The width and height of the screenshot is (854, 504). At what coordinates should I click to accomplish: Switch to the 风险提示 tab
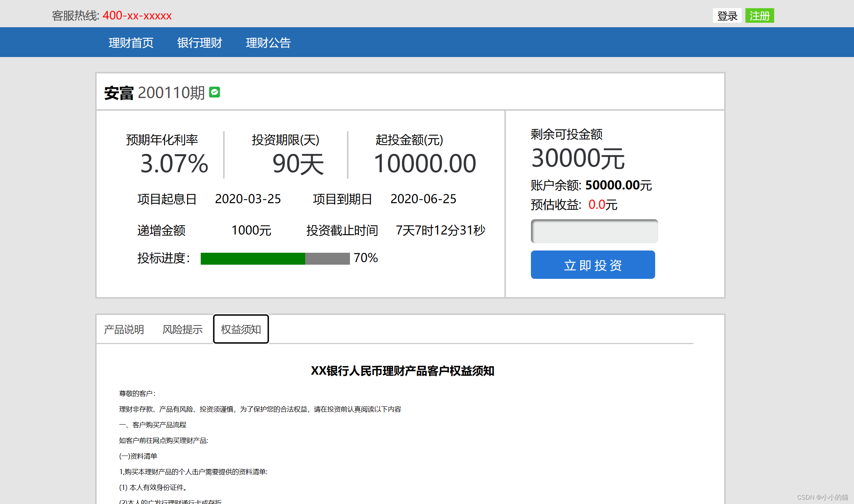(x=182, y=330)
